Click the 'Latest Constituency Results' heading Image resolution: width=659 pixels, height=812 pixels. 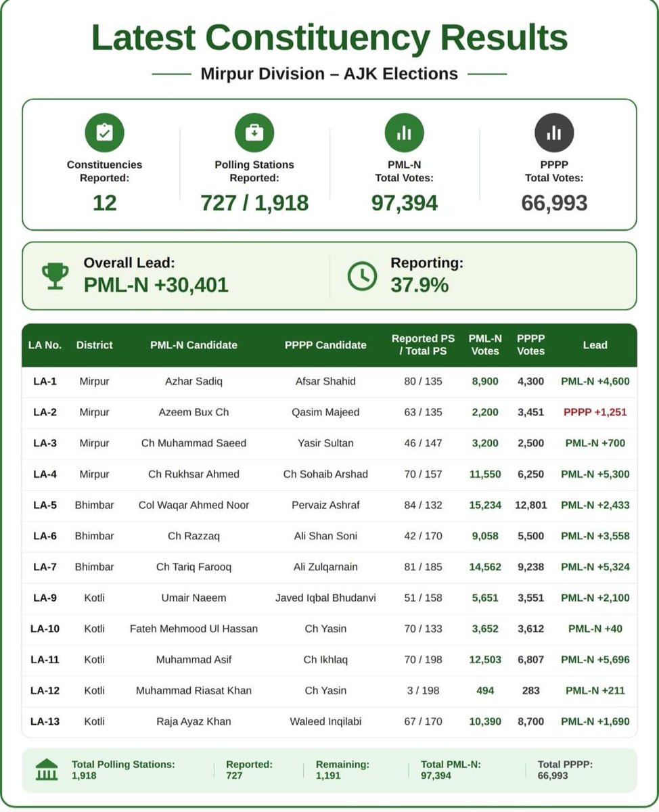329,39
